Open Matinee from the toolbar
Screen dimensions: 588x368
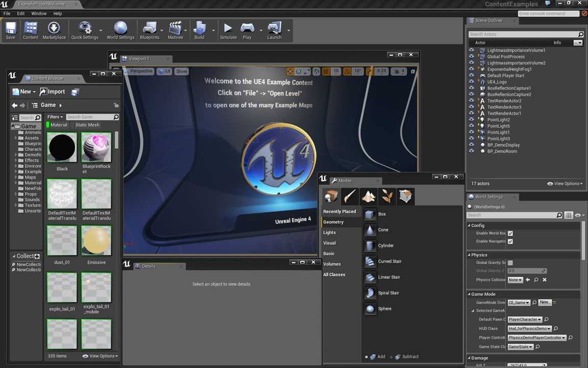175,31
